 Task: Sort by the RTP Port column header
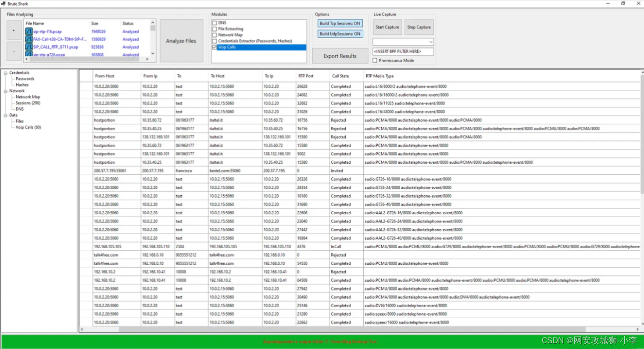pyautogui.click(x=312, y=76)
